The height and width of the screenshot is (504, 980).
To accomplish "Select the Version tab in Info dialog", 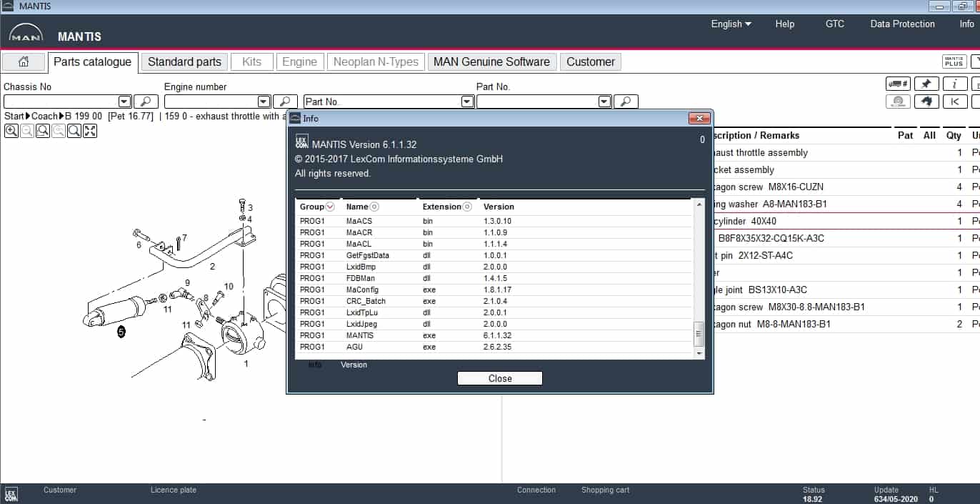I will [354, 365].
